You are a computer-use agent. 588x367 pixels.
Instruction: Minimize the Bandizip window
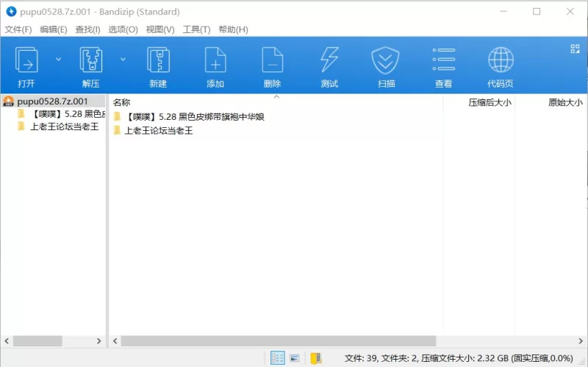[x=503, y=12]
